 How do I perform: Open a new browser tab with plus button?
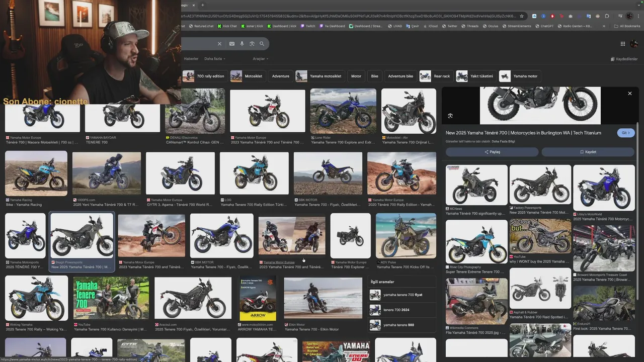pyautogui.click(x=203, y=5)
